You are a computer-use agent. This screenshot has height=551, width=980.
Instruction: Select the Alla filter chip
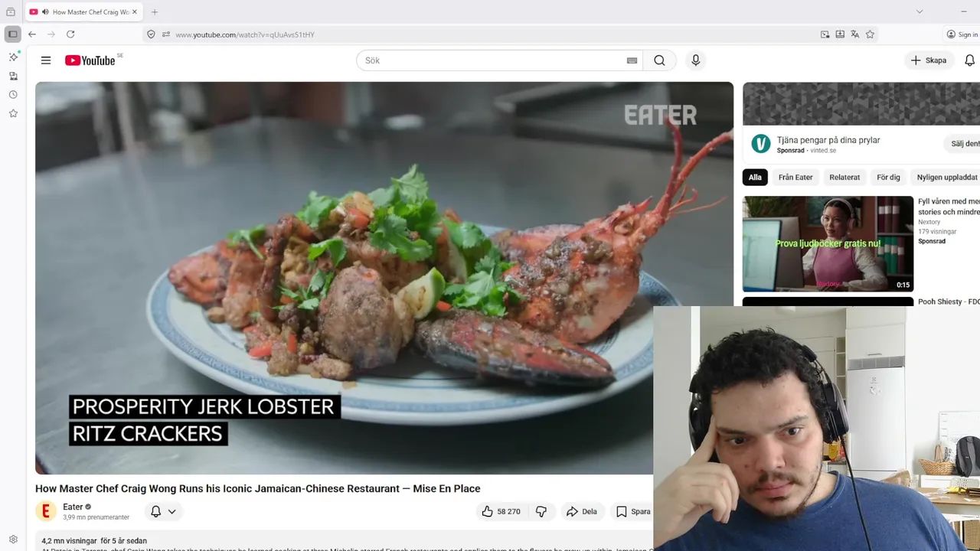[755, 177]
